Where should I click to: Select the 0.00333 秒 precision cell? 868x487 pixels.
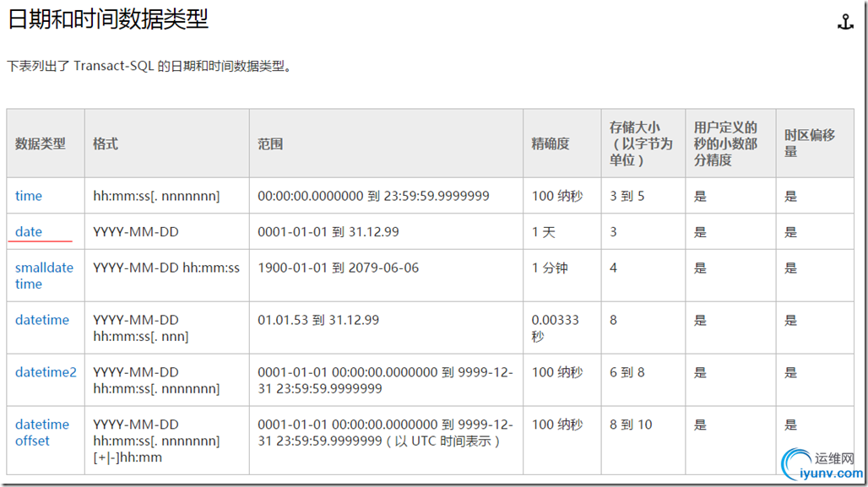click(555, 327)
